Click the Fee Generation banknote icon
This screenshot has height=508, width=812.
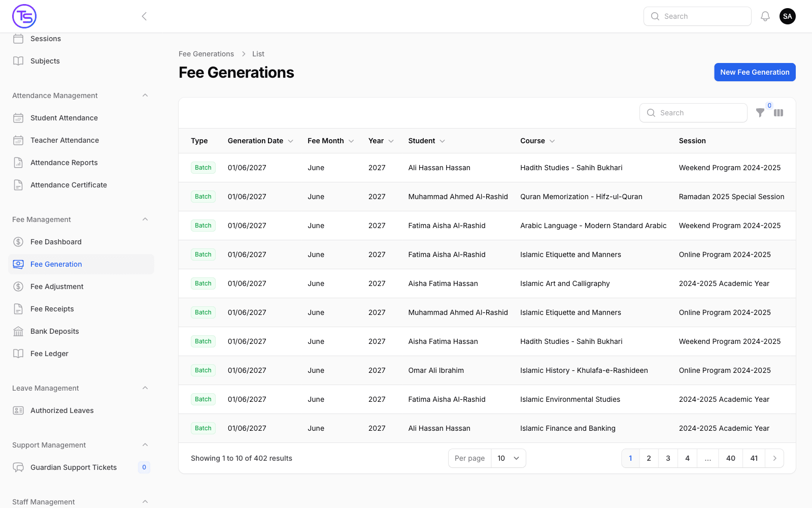point(18,264)
